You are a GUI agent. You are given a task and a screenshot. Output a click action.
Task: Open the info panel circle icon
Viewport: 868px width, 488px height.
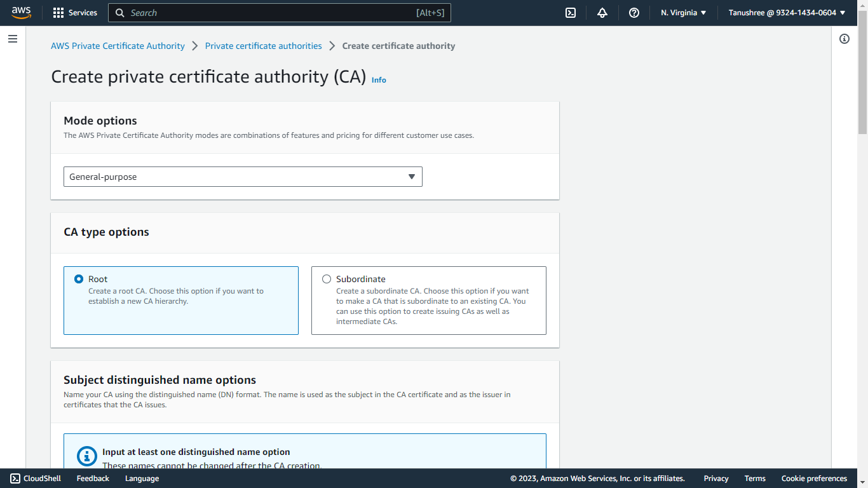844,39
